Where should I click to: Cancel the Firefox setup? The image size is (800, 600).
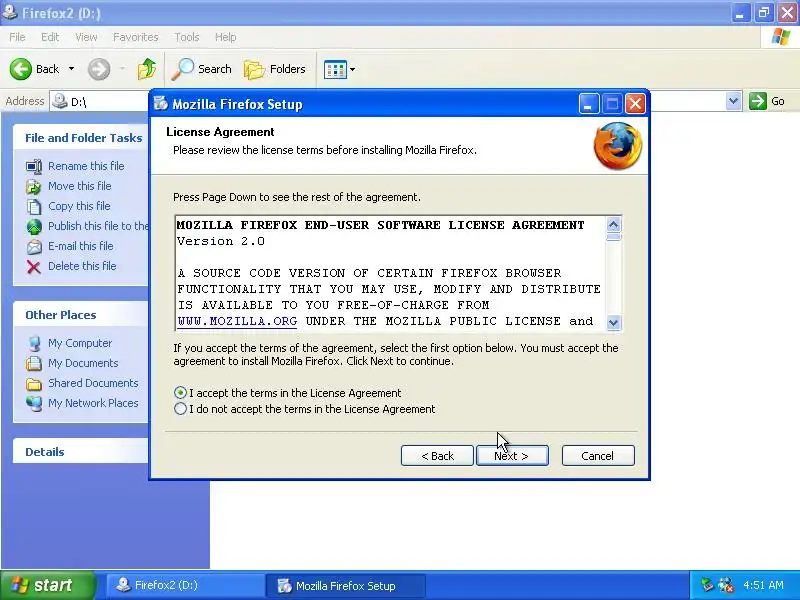[598, 456]
